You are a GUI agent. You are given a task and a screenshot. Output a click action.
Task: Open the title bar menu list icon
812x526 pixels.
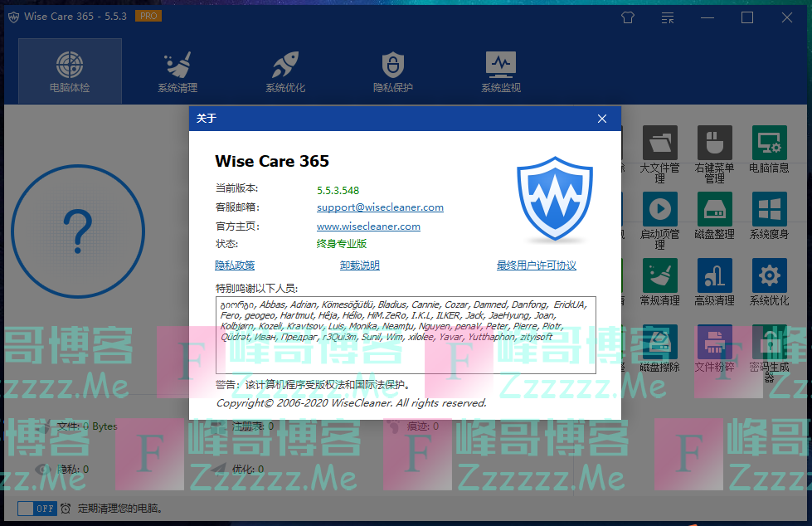click(x=668, y=17)
